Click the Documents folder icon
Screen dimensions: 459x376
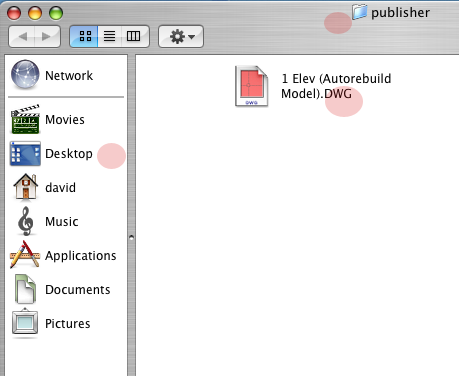point(25,289)
